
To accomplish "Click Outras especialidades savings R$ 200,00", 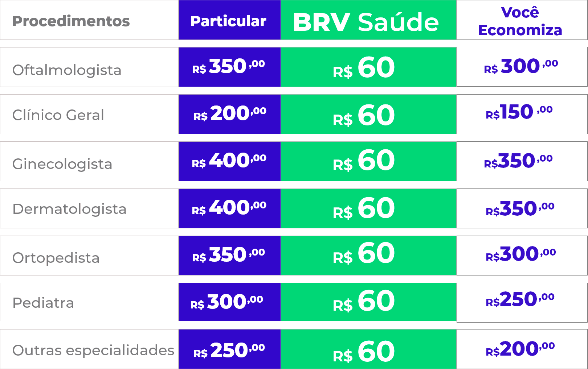I will click(520, 349).
